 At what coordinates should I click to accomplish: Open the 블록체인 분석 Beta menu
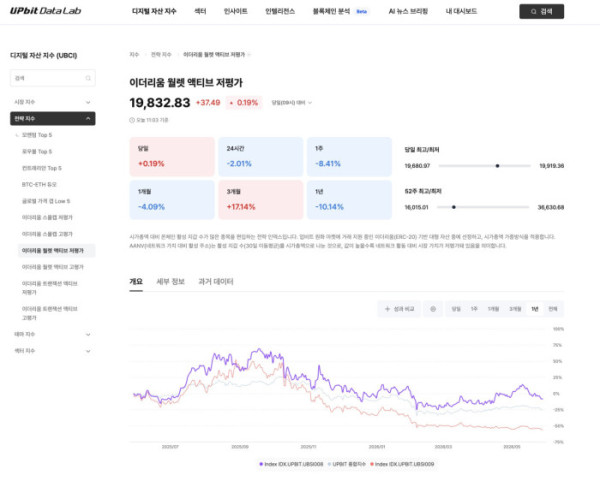340,11
